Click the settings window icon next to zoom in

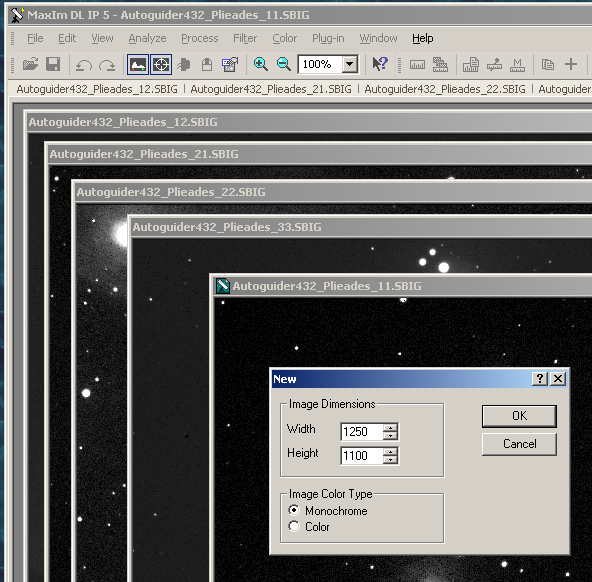[x=230, y=65]
